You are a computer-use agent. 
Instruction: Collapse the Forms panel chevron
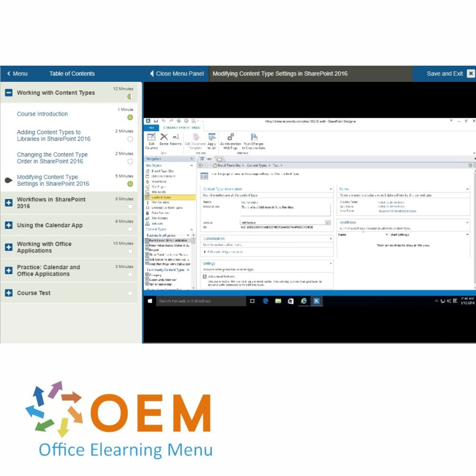point(467,189)
